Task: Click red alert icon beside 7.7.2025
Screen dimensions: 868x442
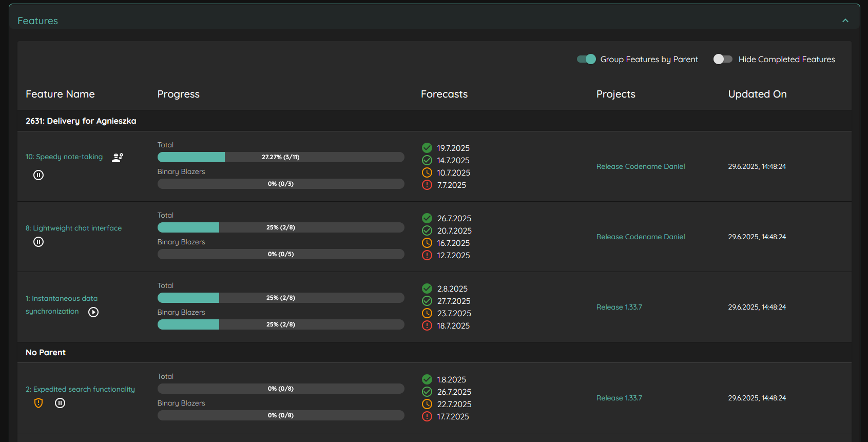Action: (x=427, y=185)
